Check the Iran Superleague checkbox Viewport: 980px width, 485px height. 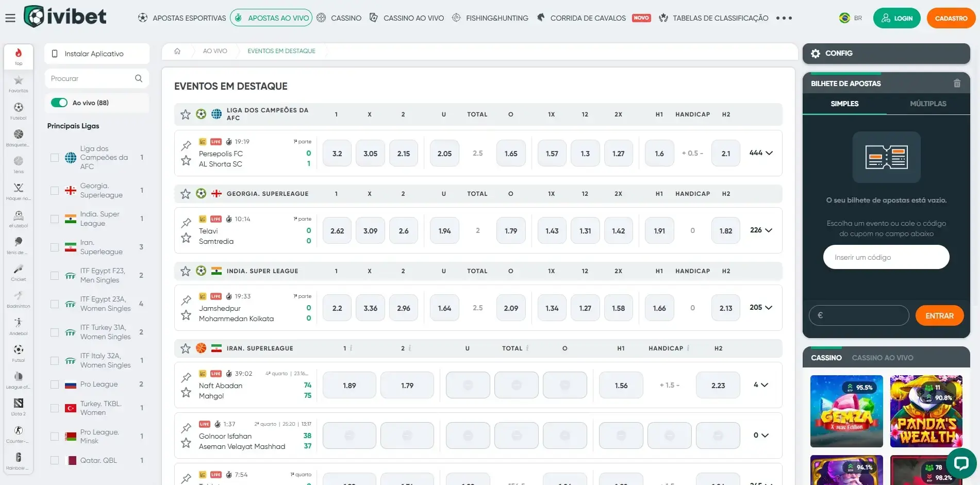coord(54,247)
